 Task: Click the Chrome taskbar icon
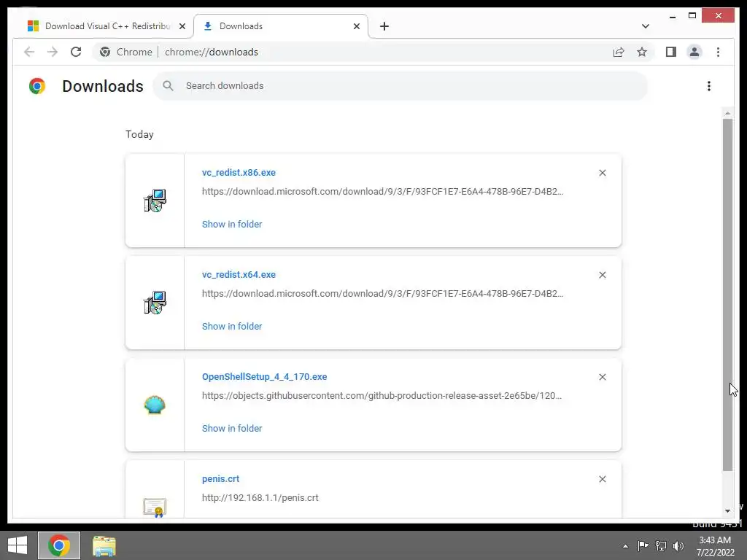59,545
